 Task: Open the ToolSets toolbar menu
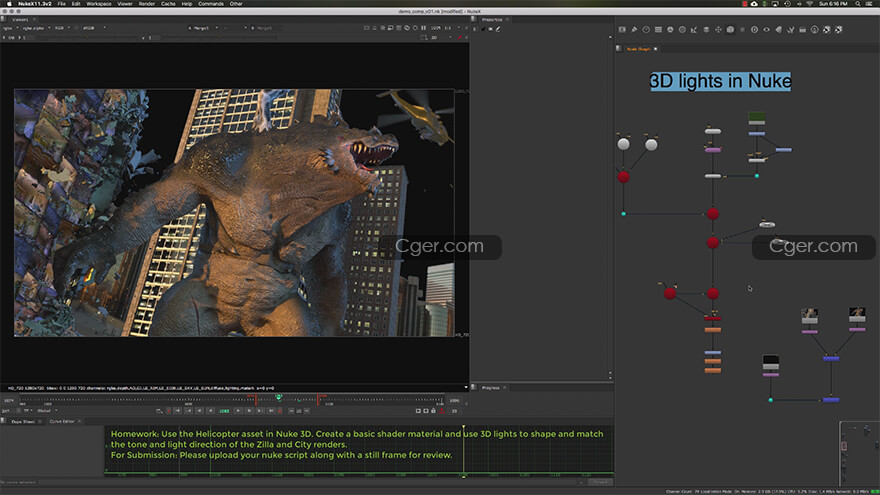[791, 30]
